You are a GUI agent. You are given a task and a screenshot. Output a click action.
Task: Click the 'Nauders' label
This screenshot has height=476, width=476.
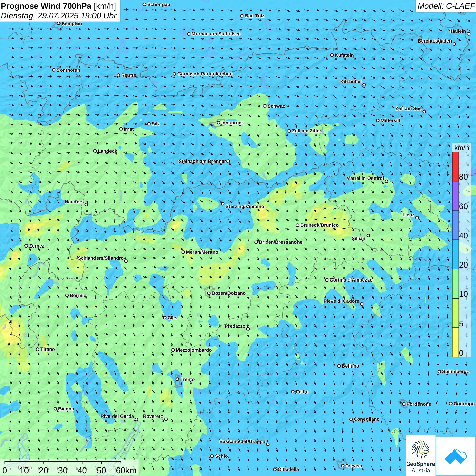coord(74,202)
